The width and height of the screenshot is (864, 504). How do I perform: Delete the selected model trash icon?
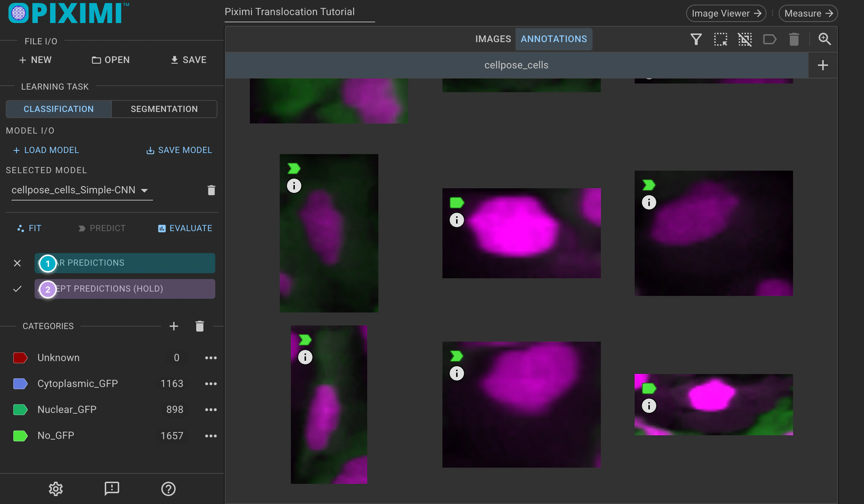click(211, 190)
